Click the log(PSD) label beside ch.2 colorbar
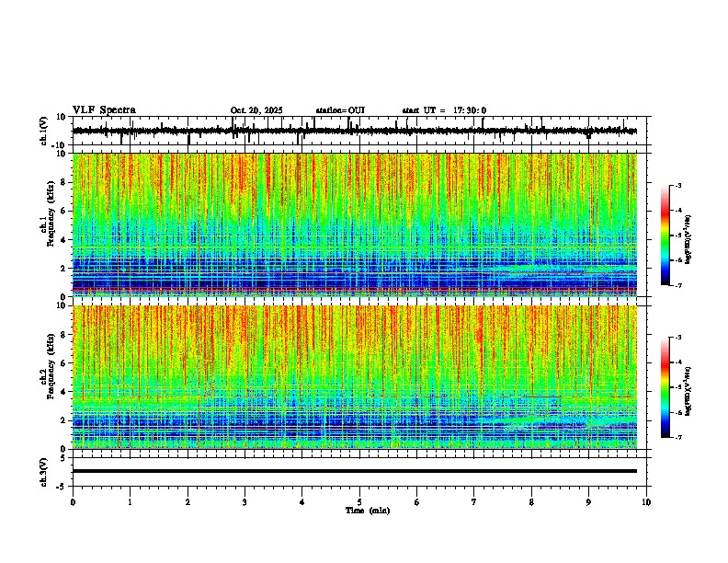This screenshot has height=563, width=728. point(688,391)
